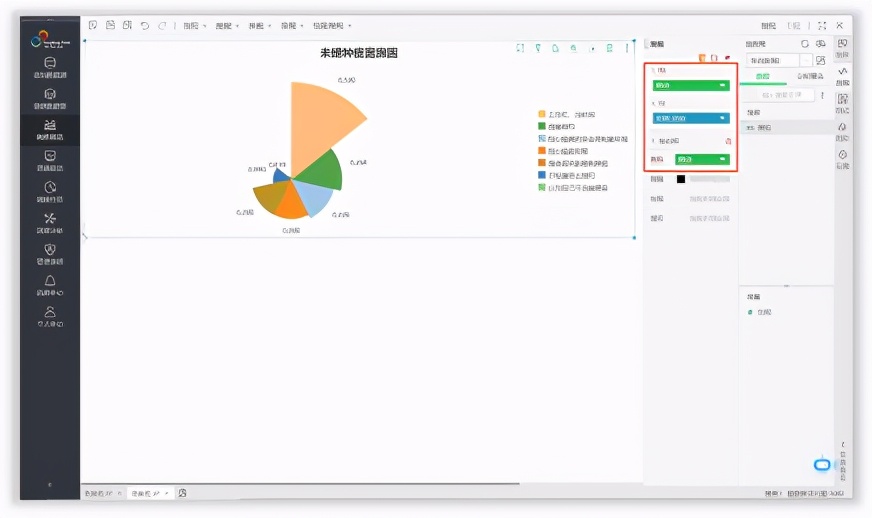872x518 pixels.
Task: Toggle the dark-blue legend entry
Action: [x=566, y=175]
